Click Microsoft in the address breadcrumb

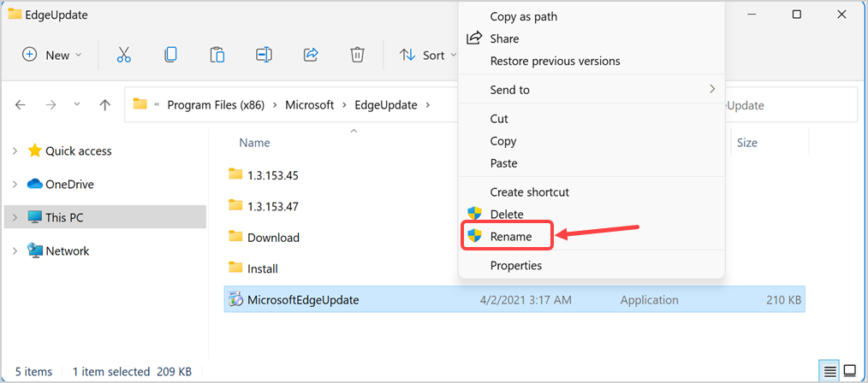309,104
